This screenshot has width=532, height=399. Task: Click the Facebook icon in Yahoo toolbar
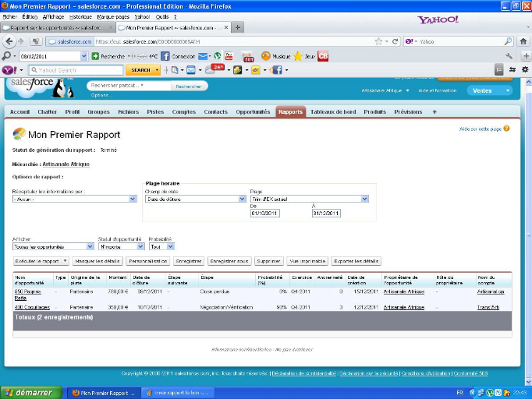[276, 70]
